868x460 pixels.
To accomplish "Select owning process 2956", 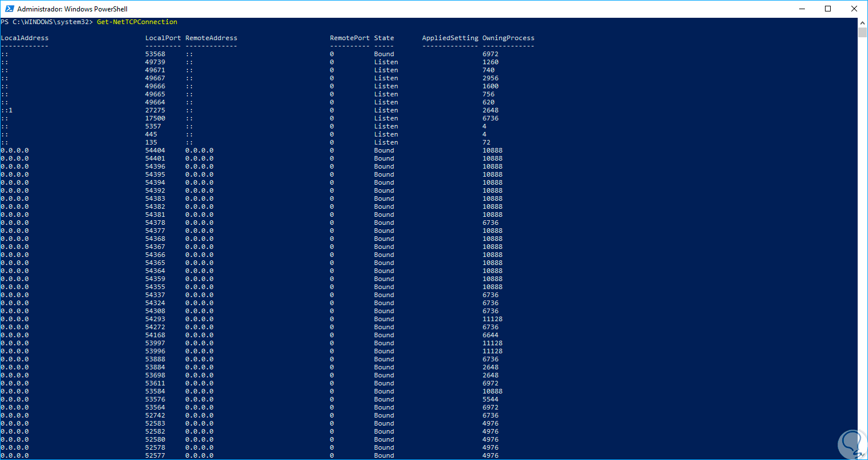I will [x=491, y=78].
